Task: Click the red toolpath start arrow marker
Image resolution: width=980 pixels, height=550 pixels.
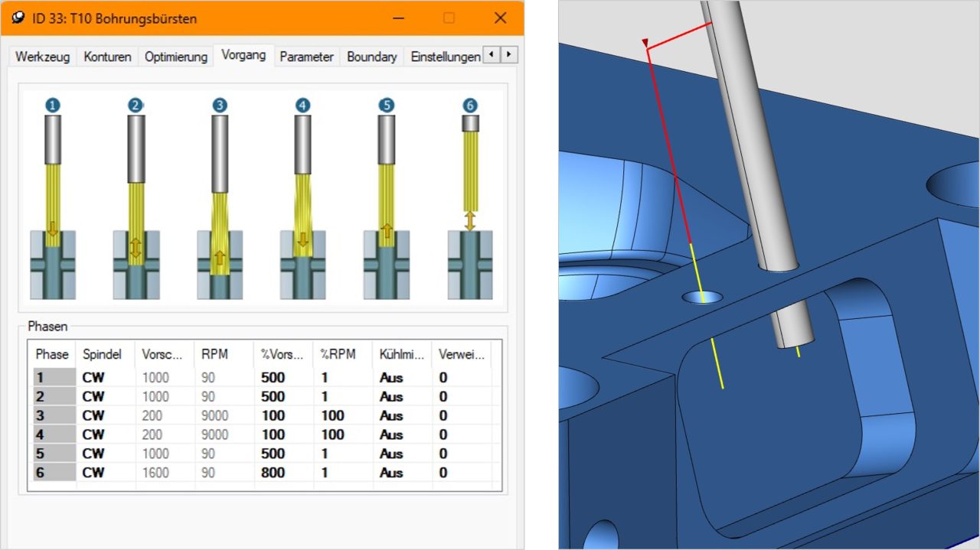Action: [645, 43]
